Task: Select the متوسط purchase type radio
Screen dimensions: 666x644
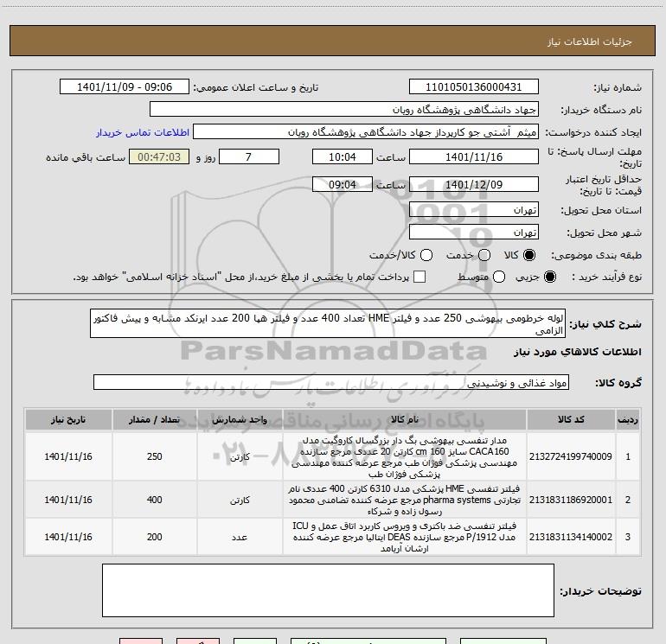Action: tap(499, 277)
